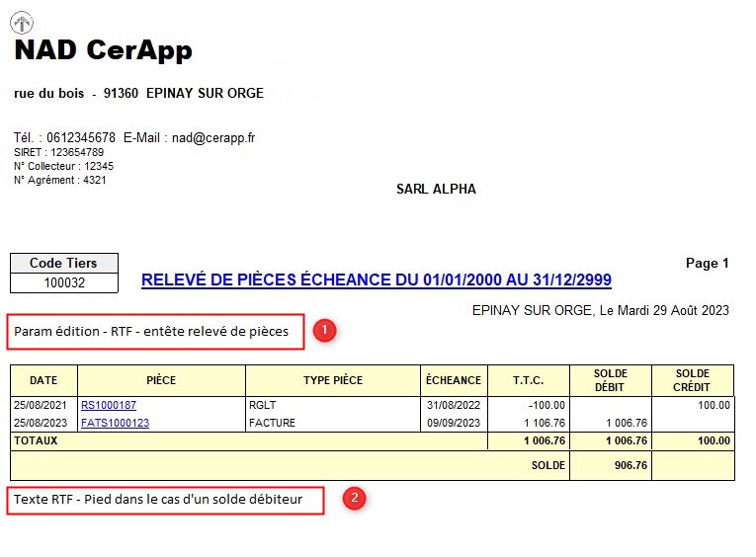Click the PIÈCE column header
This screenshot has height=557, width=756.
click(x=161, y=380)
